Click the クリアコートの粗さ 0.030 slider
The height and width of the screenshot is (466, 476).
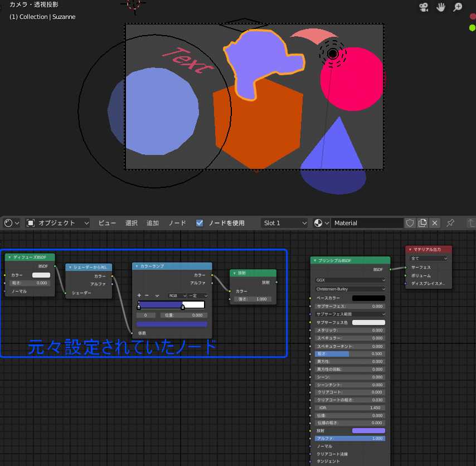pyautogui.click(x=351, y=400)
